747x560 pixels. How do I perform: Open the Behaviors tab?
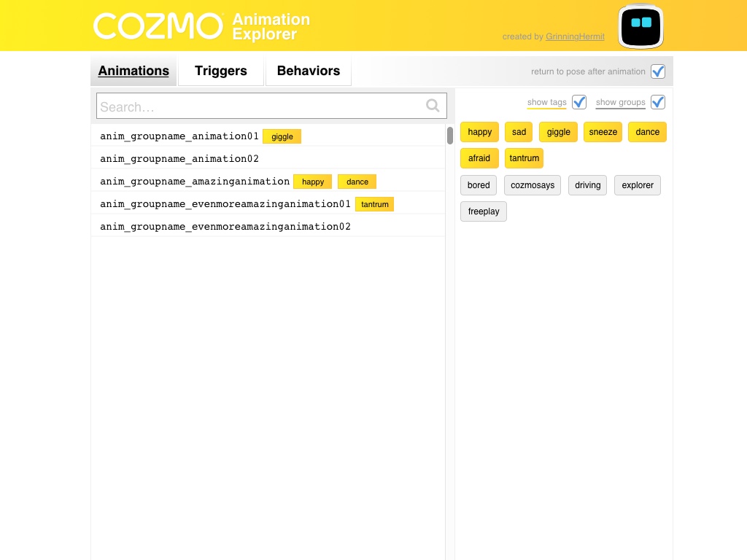(x=308, y=71)
